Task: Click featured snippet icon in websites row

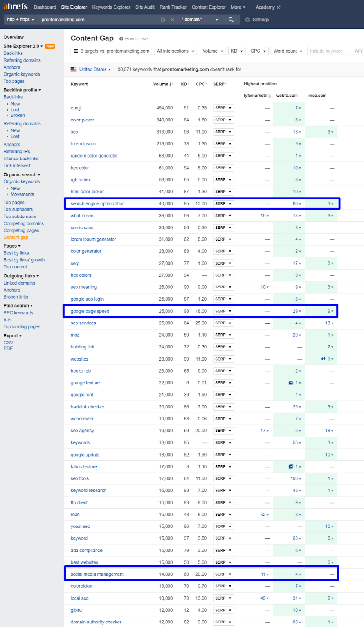Action: point(323,359)
